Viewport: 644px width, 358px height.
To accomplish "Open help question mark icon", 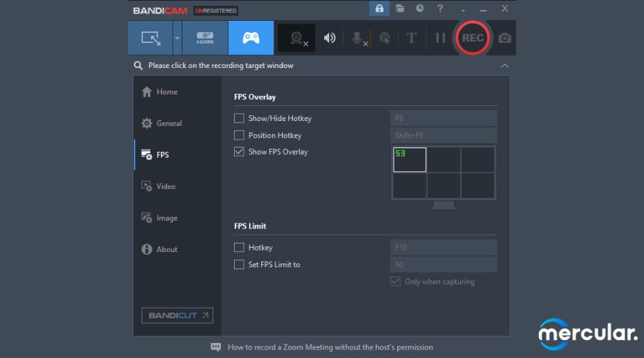I will [440, 8].
